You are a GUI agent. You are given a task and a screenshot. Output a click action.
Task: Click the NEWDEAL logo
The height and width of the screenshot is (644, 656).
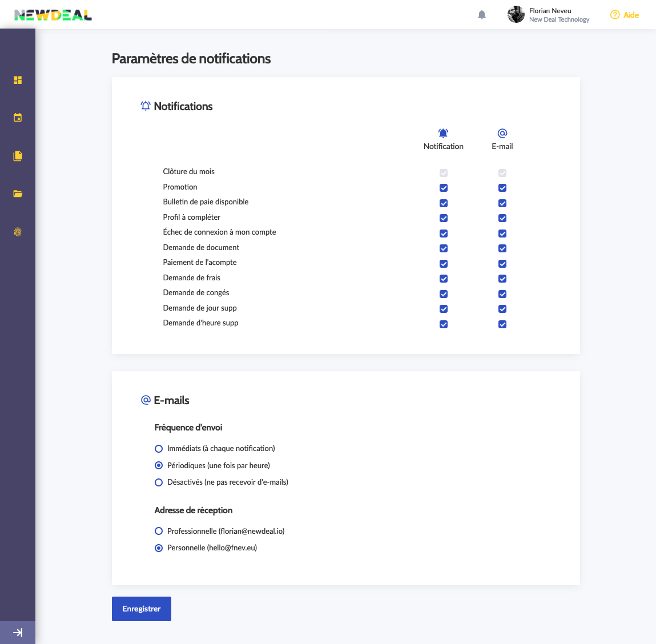(53, 15)
